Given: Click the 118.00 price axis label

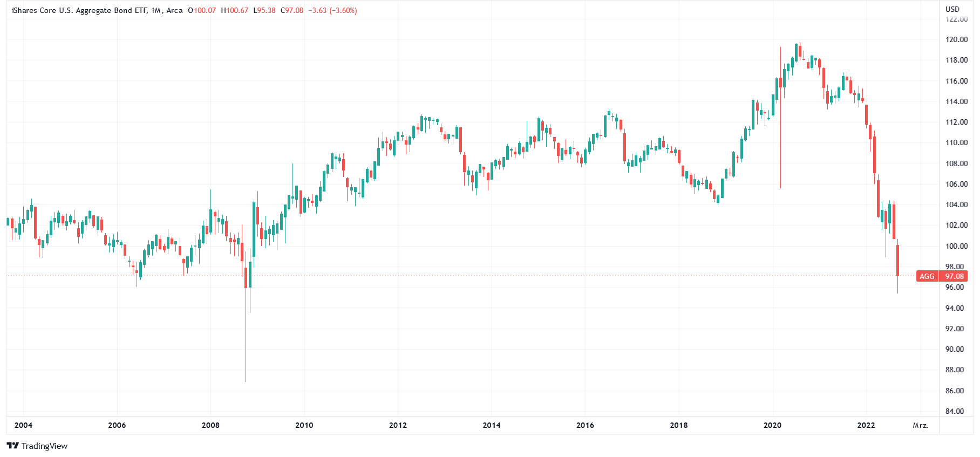Looking at the screenshot, I should pyautogui.click(x=957, y=60).
